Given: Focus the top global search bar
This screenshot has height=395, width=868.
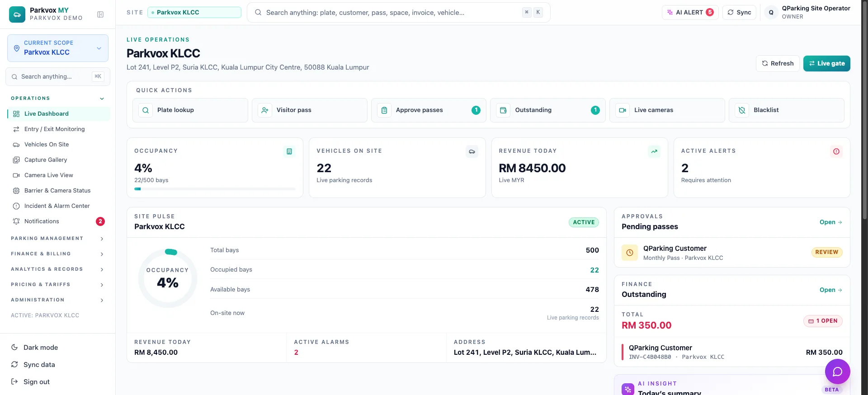Looking at the screenshot, I should click(399, 13).
